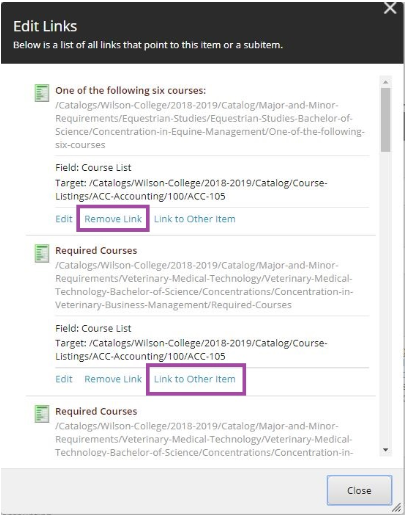Click Edit under 'One of the following six courses'
The image size is (405, 515).
(64, 219)
